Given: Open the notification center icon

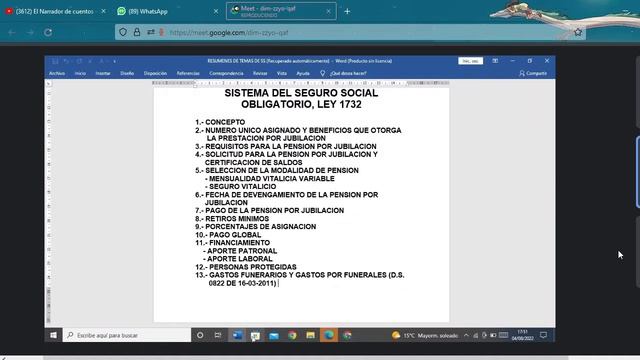Looking at the screenshot, I should coord(543,335).
